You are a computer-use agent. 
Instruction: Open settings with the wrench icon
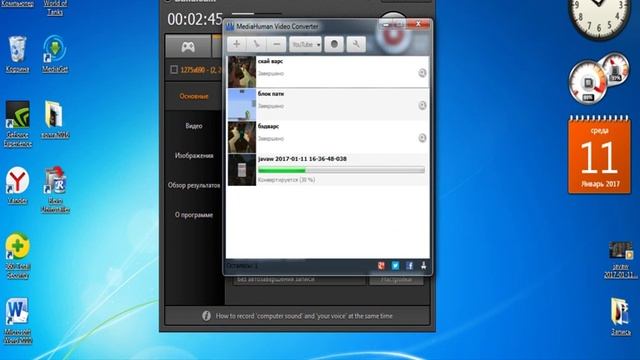[356, 44]
